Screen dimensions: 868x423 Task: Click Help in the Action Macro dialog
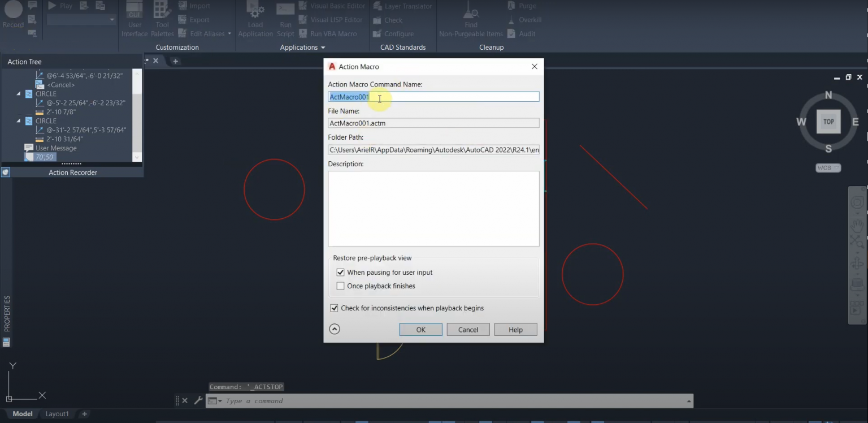(515, 329)
